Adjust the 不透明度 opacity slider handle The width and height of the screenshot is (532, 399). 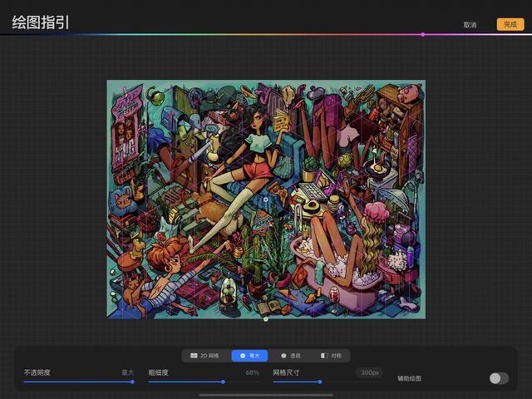pyautogui.click(x=132, y=382)
